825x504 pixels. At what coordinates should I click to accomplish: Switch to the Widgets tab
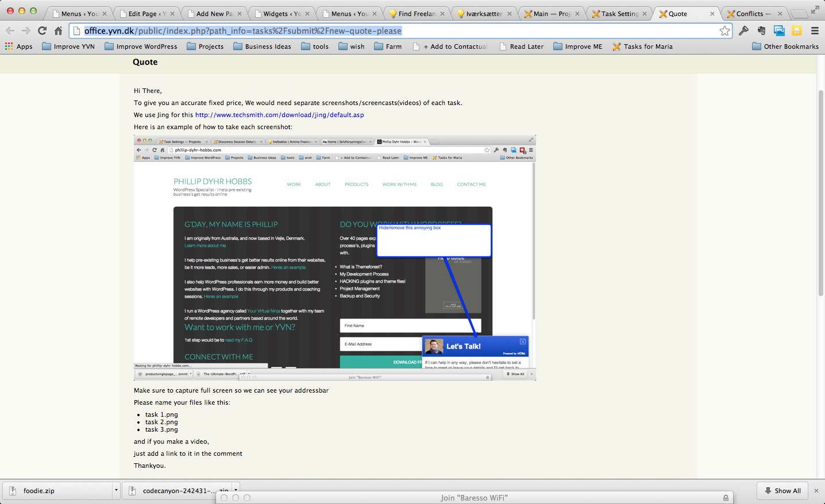(282, 14)
